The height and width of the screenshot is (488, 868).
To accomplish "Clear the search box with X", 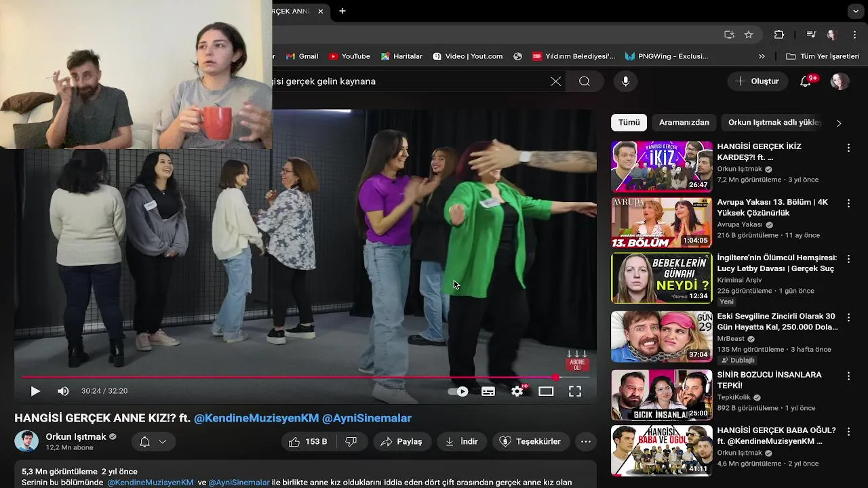I will 555,81.
